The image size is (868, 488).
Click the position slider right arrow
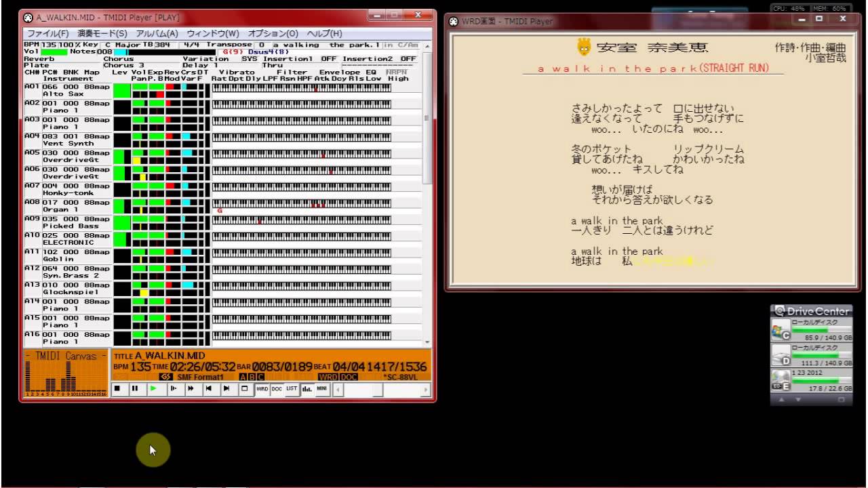(x=426, y=389)
